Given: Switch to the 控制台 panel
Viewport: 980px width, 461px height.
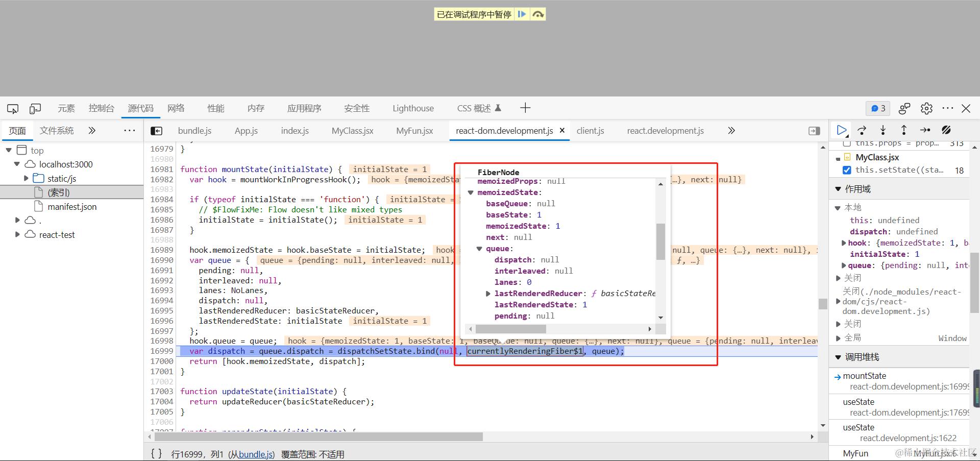Looking at the screenshot, I should [101, 108].
